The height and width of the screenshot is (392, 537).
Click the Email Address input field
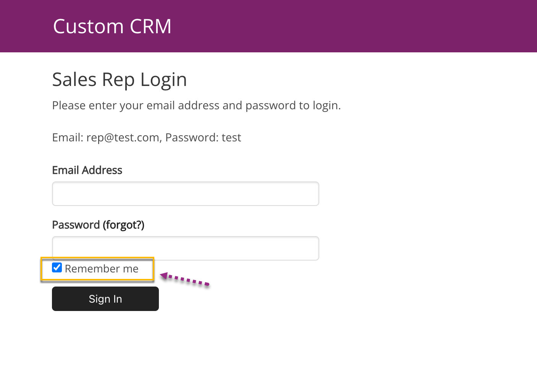point(185,194)
